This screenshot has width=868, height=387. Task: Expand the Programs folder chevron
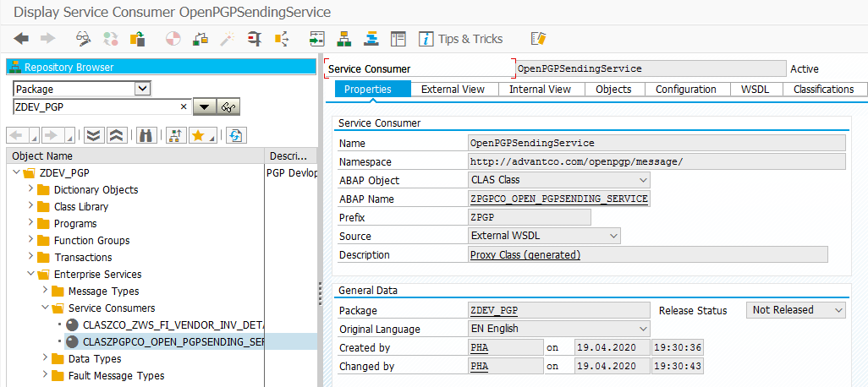(30, 223)
